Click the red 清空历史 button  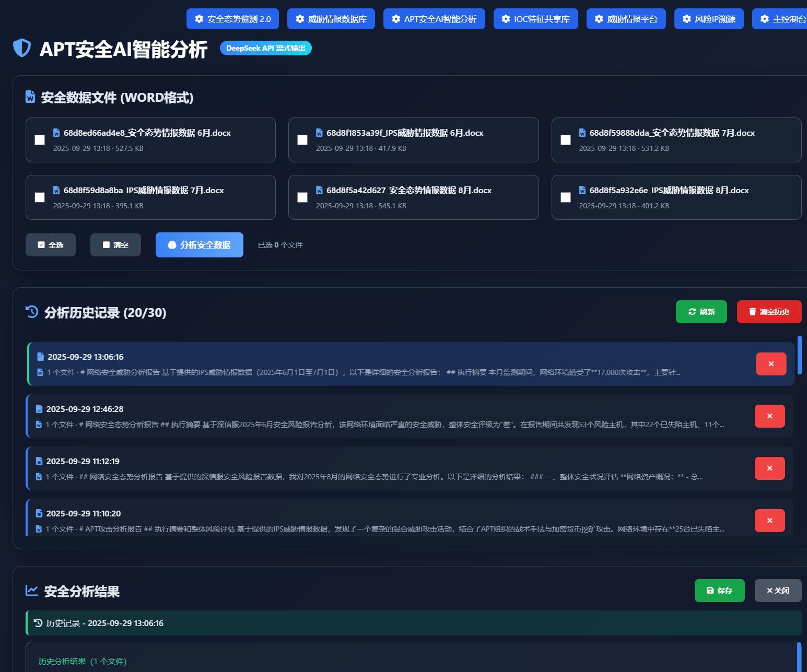click(769, 312)
